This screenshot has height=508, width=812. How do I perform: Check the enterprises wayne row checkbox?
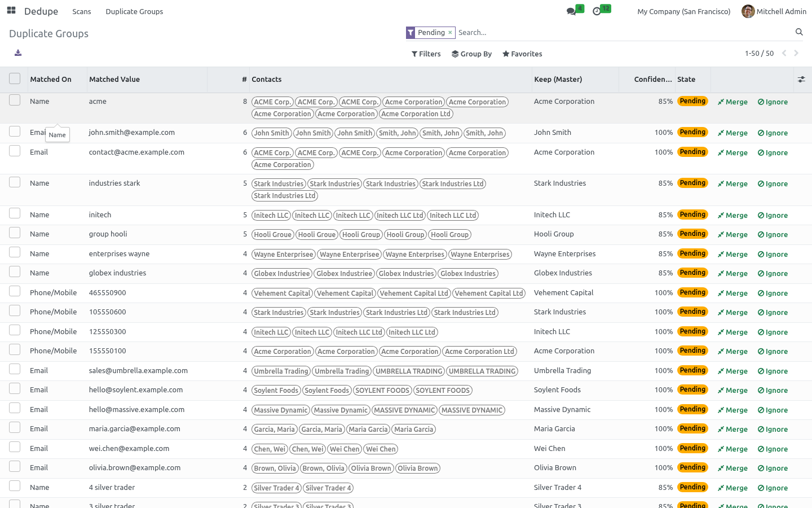[15, 252]
